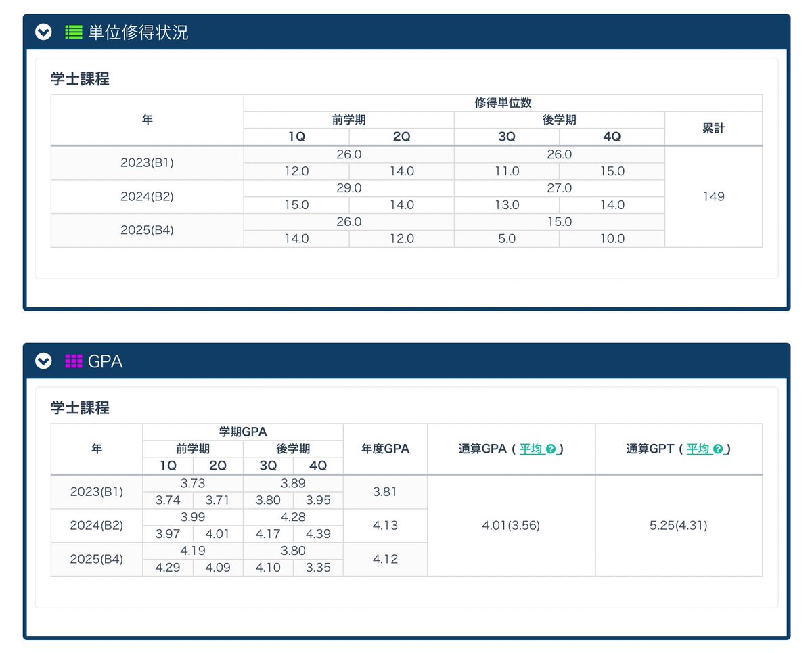Select 2023(B1) row label in credits table

tap(148, 163)
